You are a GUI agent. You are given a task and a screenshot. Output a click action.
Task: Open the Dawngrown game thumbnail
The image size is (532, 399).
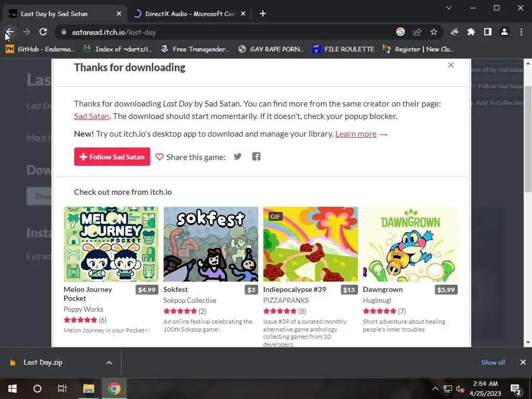(x=410, y=244)
